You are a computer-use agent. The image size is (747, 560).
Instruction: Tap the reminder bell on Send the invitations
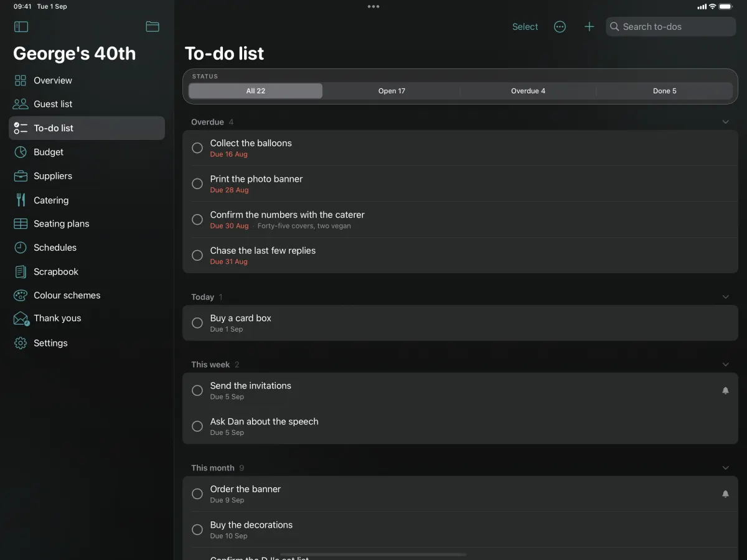[x=725, y=391]
